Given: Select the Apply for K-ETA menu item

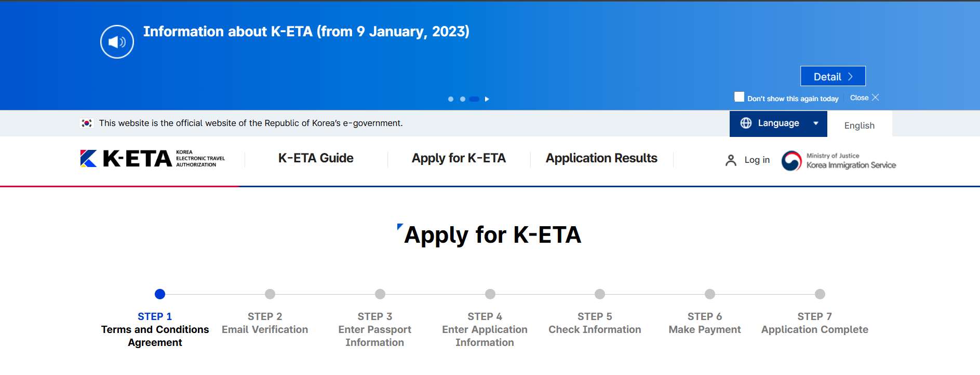Looking at the screenshot, I should [x=459, y=158].
